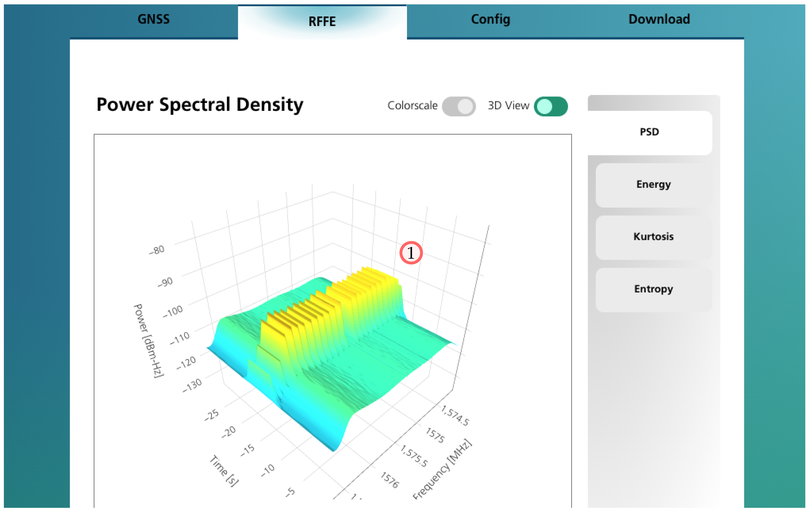Screen dimensions: 812x514
Task: Display the Entropy plot
Action: [654, 289]
